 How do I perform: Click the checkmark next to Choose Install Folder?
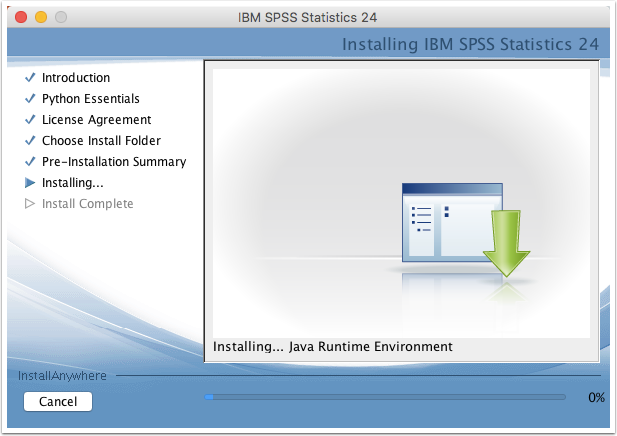point(30,140)
